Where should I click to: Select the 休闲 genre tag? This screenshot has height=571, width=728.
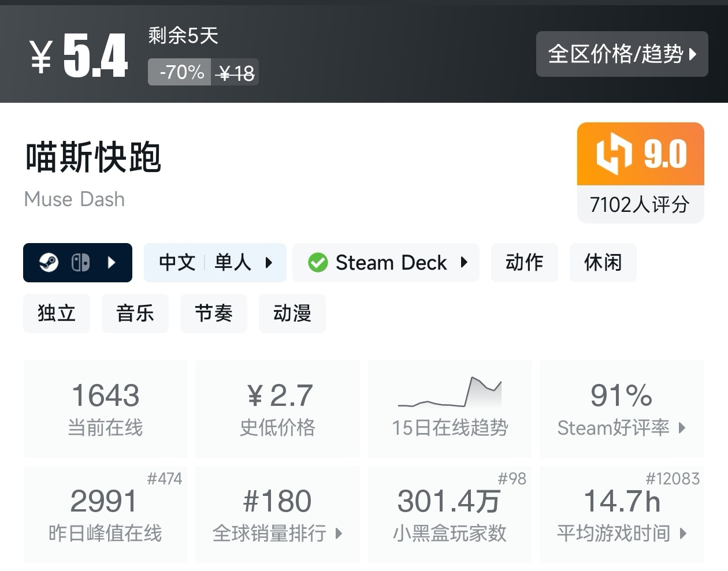(603, 263)
